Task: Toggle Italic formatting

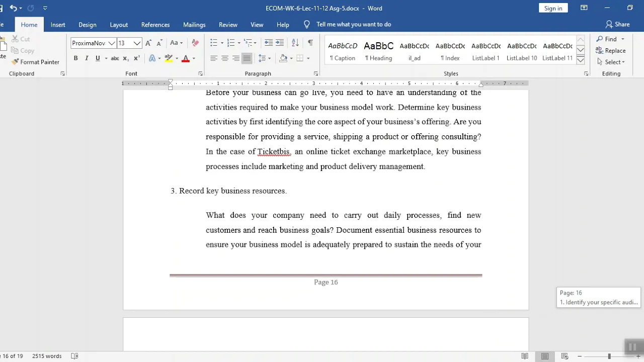Action: tap(87, 58)
